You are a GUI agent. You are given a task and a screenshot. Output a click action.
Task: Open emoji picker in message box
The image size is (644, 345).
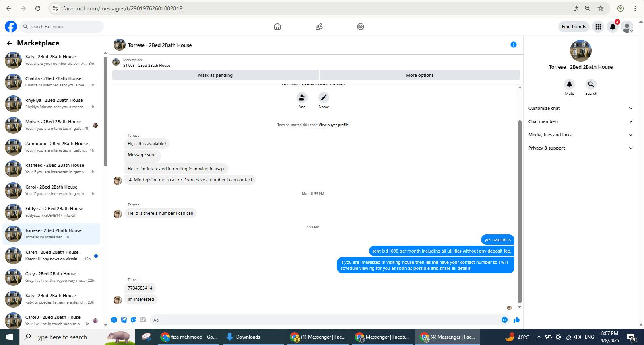[504, 320]
